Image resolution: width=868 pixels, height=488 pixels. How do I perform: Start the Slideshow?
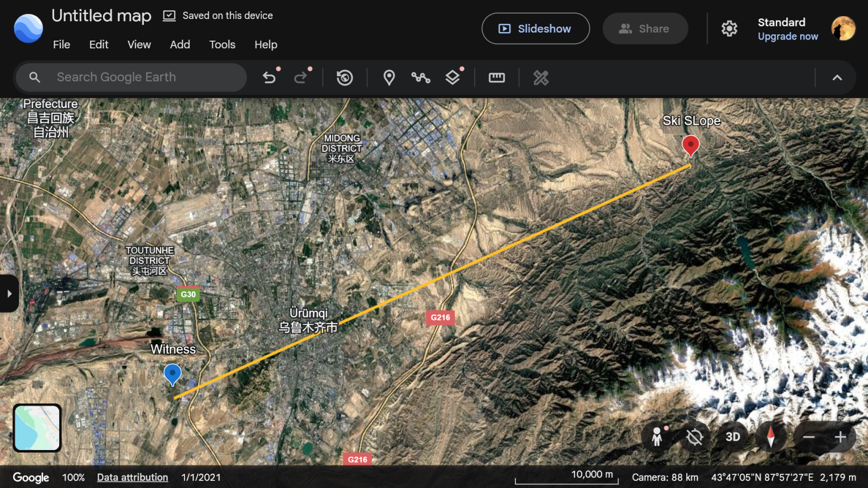point(535,29)
